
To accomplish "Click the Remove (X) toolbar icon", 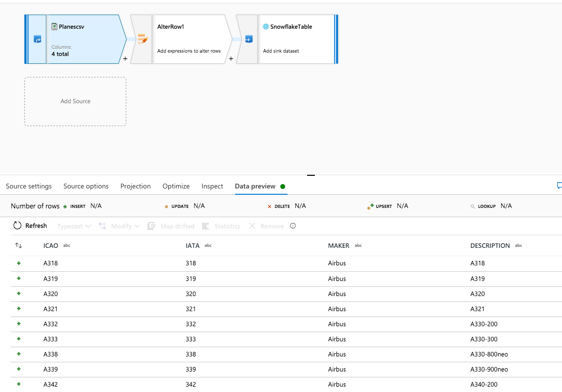I will [x=252, y=225].
